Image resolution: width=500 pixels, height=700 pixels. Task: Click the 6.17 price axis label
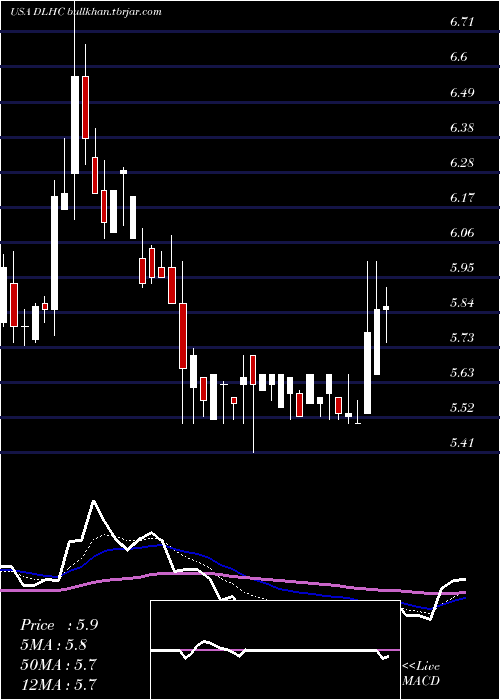pyautogui.click(x=462, y=197)
